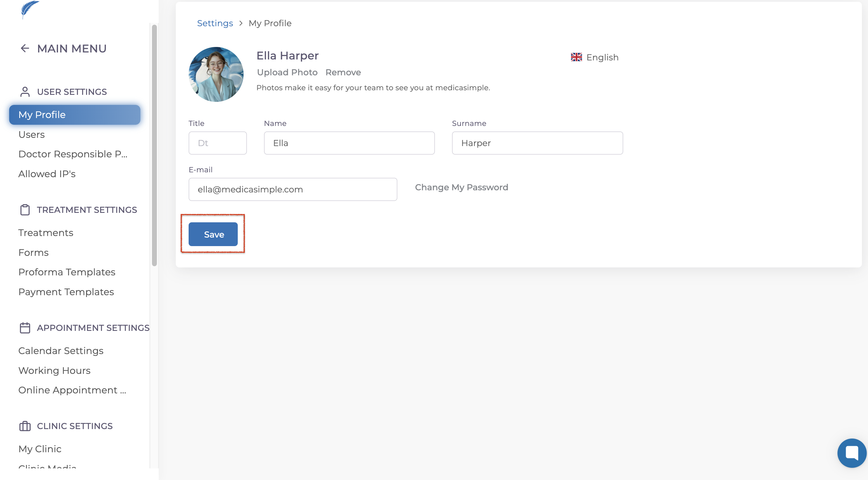Click the Treatment Settings clipboard icon
The width and height of the screenshot is (868, 480).
25,210
